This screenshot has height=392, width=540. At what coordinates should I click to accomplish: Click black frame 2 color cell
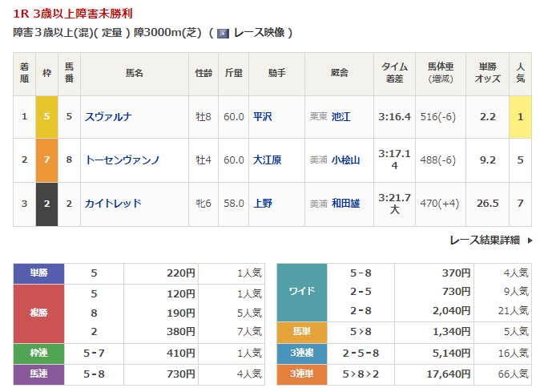[46, 204]
